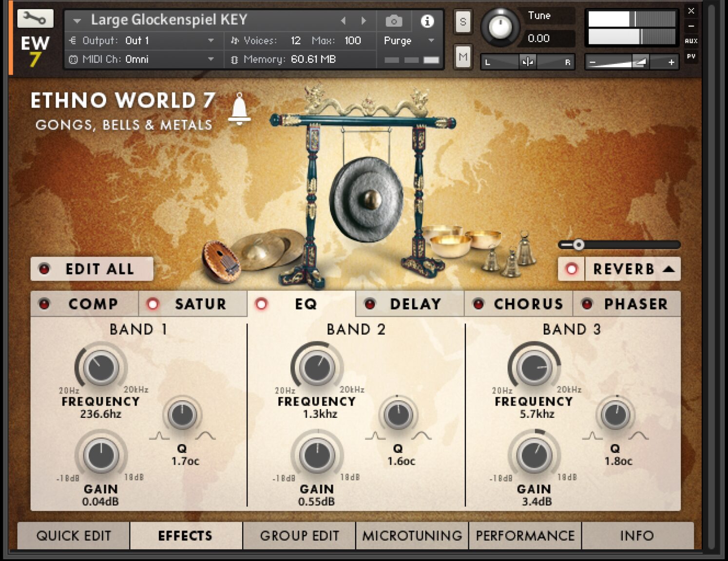Click the Band 1 Q knob

point(182,415)
